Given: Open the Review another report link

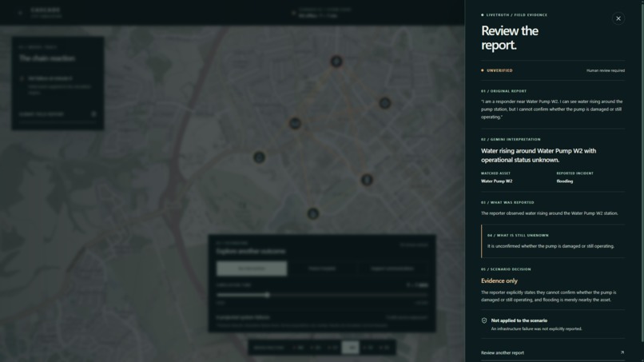Looking at the screenshot, I should [552, 352].
